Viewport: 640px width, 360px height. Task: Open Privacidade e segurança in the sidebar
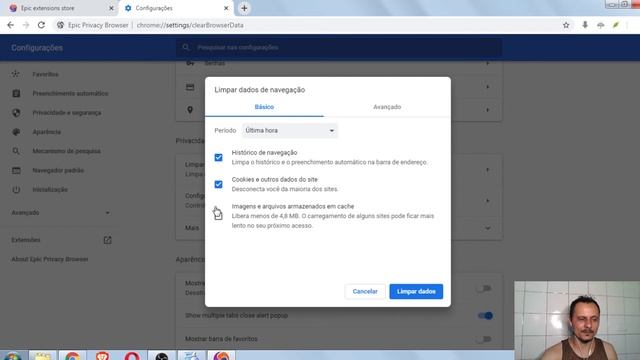coord(67,113)
